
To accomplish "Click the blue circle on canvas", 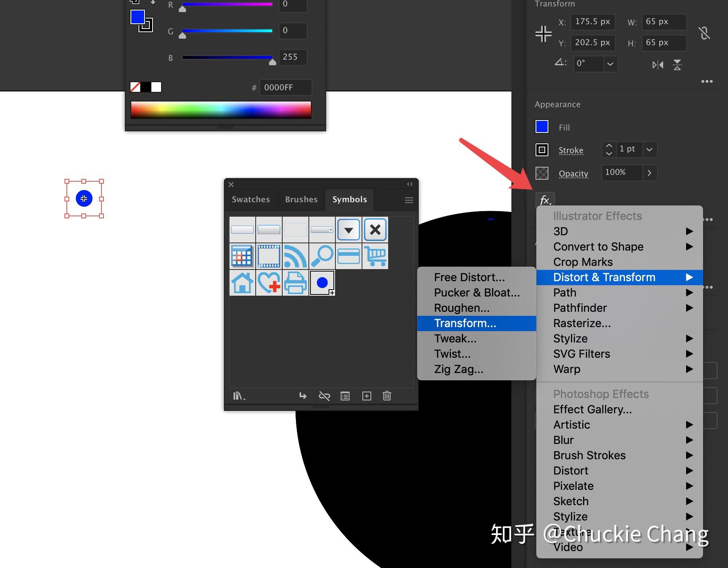I will pos(84,198).
